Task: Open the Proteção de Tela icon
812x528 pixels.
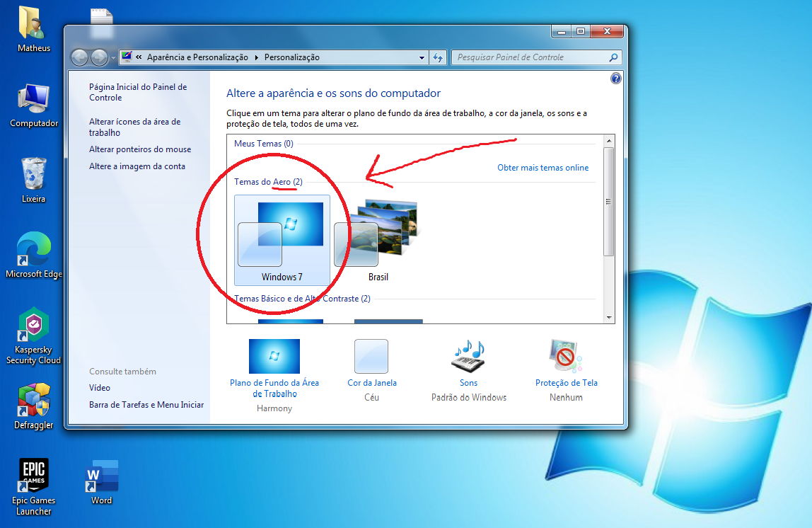Action: [x=566, y=356]
